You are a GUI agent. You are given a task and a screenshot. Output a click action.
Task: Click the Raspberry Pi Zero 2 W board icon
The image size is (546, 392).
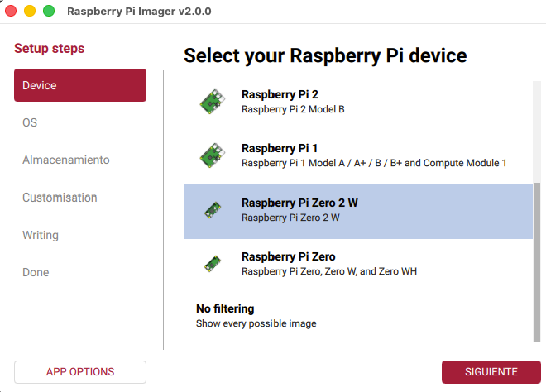[x=212, y=210]
